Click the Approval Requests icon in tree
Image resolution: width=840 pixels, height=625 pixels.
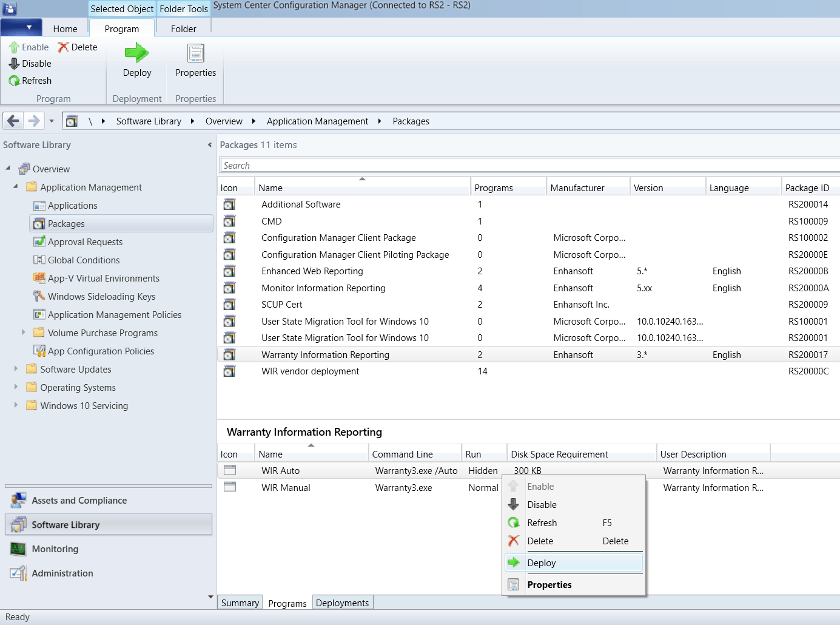[x=39, y=242]
